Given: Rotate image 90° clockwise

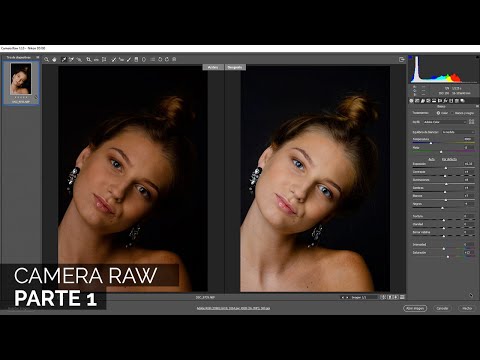Looking at the screenshot, I should pos(167,59).
